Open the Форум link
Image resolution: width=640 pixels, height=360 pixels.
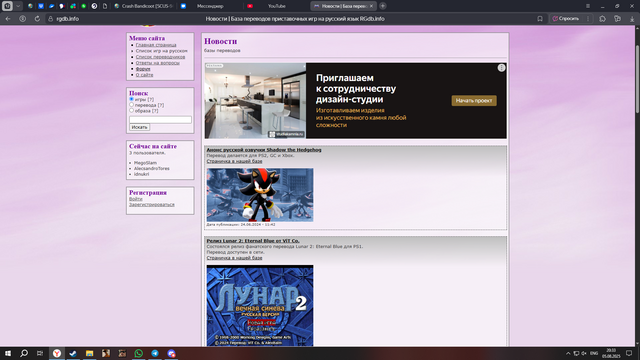[143, 69]
